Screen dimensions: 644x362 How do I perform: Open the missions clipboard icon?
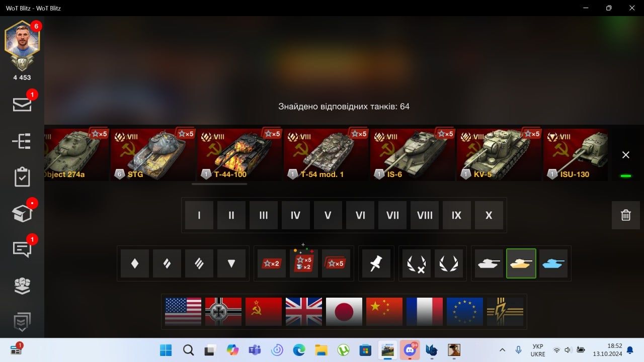[22, 177]
